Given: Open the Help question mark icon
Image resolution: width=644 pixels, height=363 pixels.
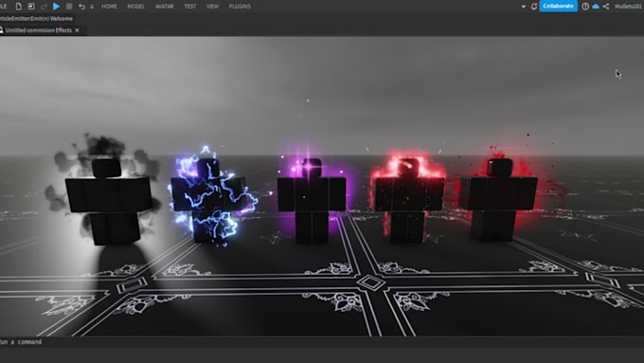Looking at the screenshot, I should tap(585, 7).
